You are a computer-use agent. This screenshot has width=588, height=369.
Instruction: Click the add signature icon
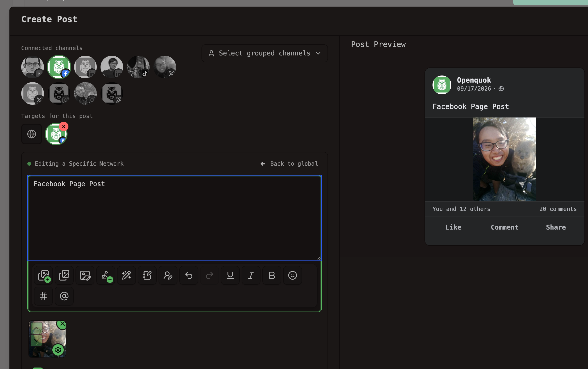coord(106,275)
